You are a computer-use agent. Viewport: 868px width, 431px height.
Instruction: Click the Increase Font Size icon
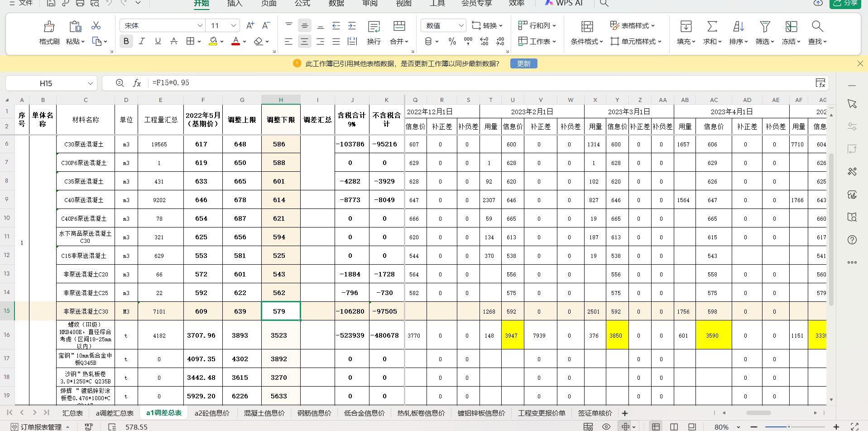click(250, 25)
